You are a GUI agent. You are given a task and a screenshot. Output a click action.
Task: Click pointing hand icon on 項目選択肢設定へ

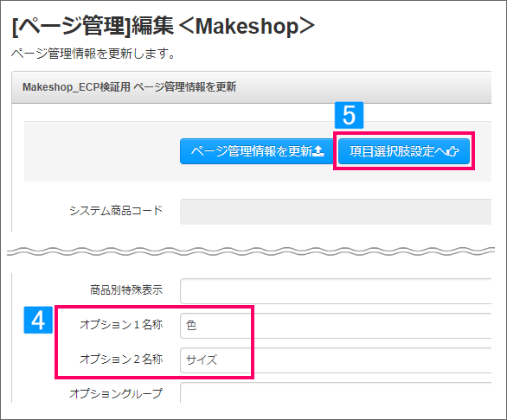coord(452,151)
